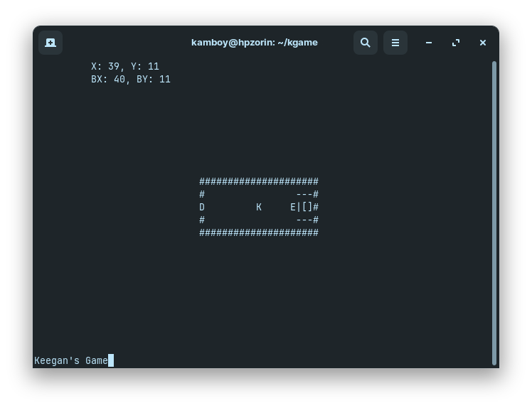The width and height of the screenshot is (532, 408).
Task: Close the terminal window
Action: tap(483, 43)
